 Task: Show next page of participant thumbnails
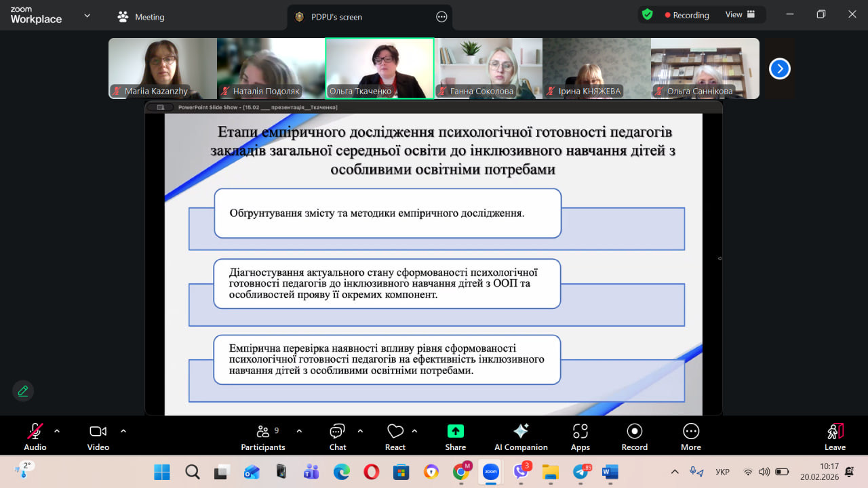click(780, 68)
